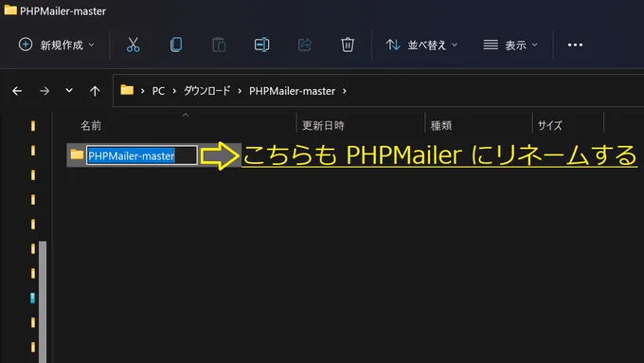The height and width of the screenshot is (363, 644).
Task: Expand the recent locations chevron
Action: click(69, 90)
